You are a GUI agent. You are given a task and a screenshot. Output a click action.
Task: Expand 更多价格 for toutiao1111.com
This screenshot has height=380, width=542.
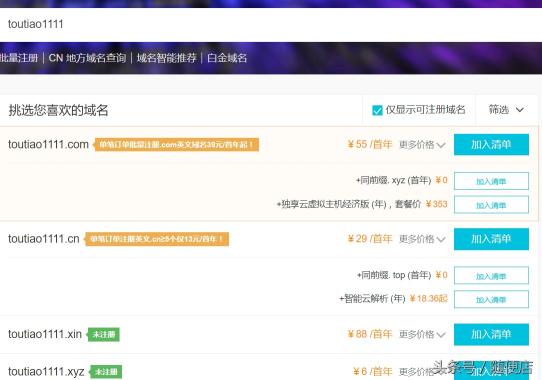(422, 145)
